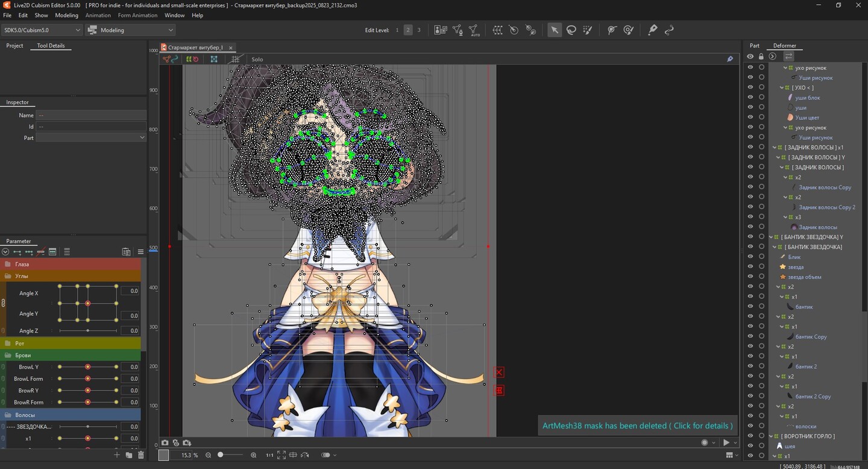The height and width of the screenshot is (469, 868).
Task: Open the SDK5.0/Cubism5.0 target version dropdown
Action: [x=42, y=30]
